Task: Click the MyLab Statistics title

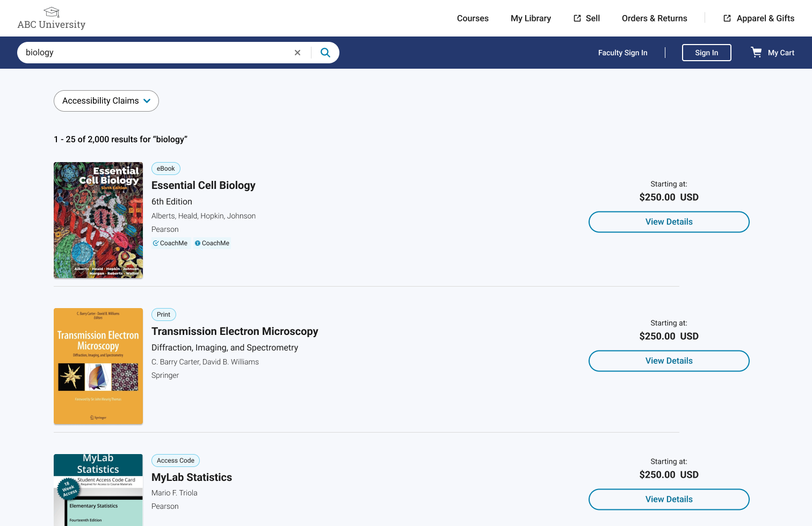Action: pos(192,477)
